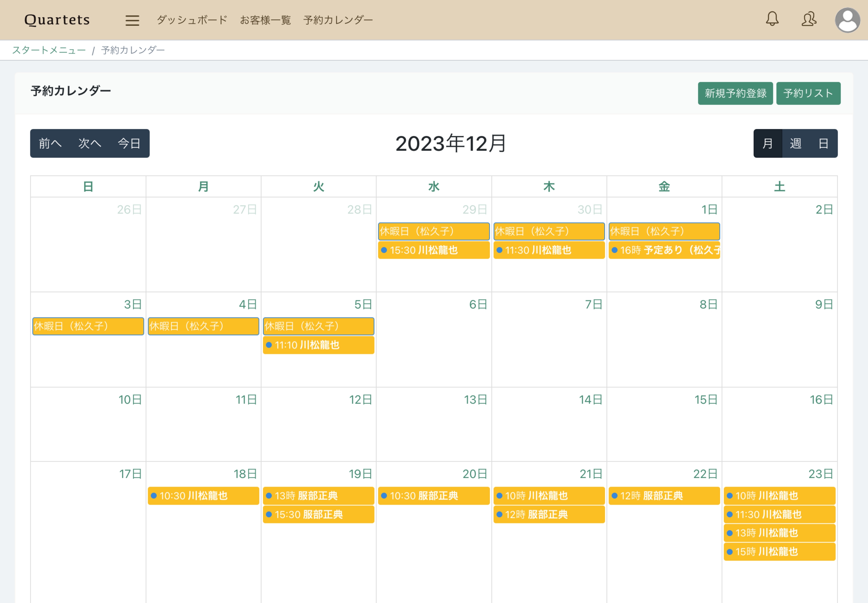Open the hamburger menu icon

[132, 20]
